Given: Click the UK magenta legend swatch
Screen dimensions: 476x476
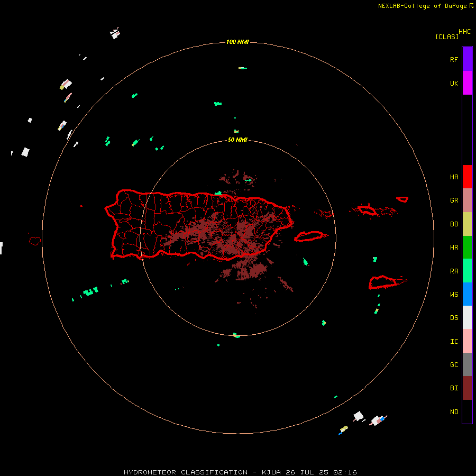Looking at the screenshot, I should pyautogui.click(x=467, y=83).
